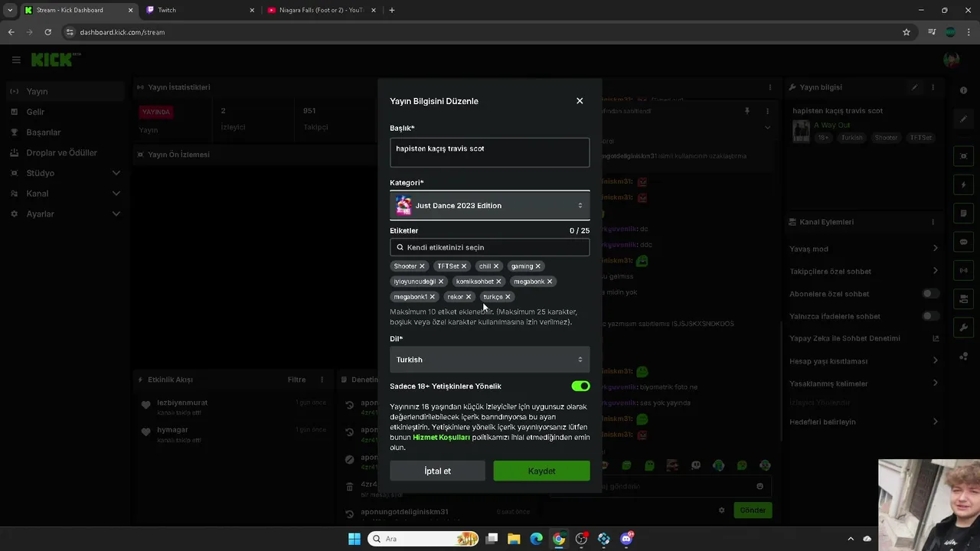Remove the iyioyuncudeğil tag
The width and height of the screenshot is (980, 551).
(441, 282)
